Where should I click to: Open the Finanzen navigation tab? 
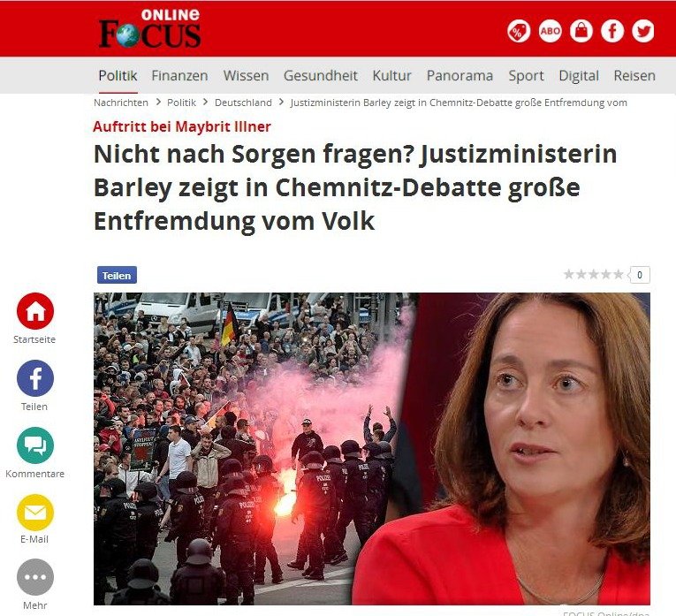(x=179, y=75)
